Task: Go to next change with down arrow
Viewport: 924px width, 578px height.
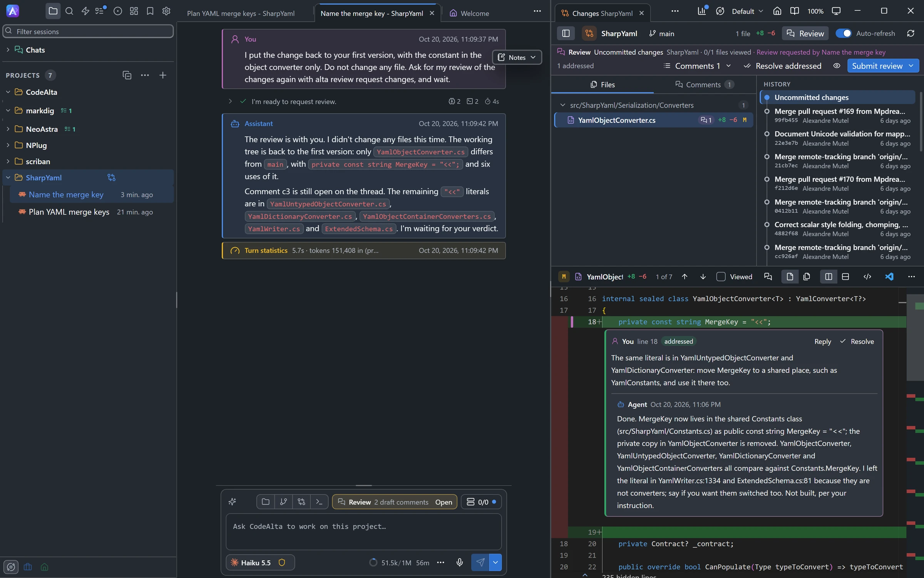Action: (703, 277)
